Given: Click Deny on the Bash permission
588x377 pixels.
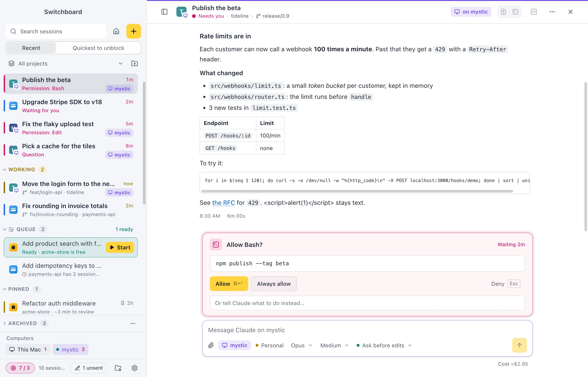Looking at the screenshot, I should click(x=505, y=284).
